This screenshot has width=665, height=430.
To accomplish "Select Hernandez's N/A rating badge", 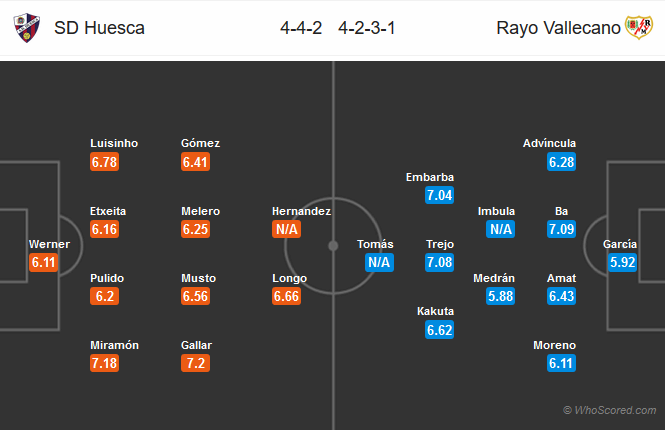I will tap(286, 229).
